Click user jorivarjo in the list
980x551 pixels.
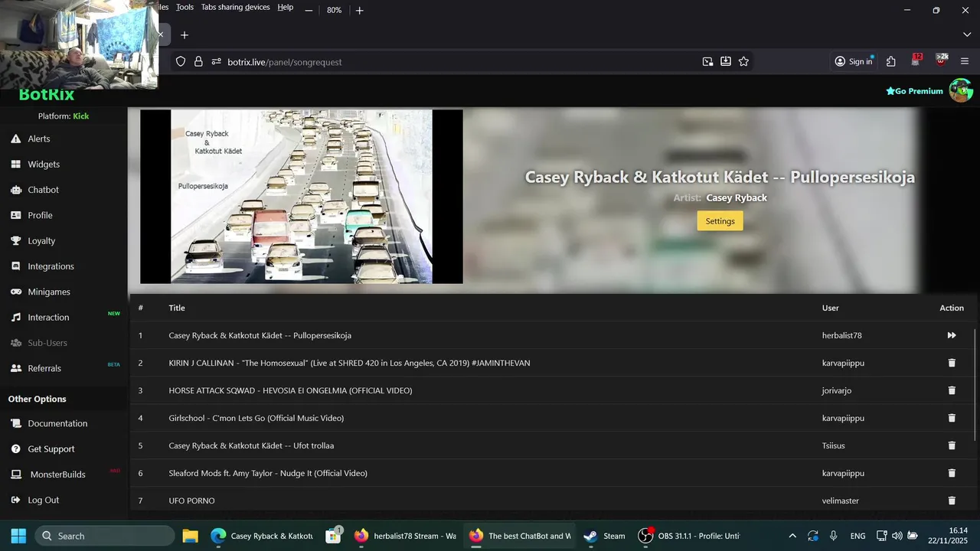point(837,390)
